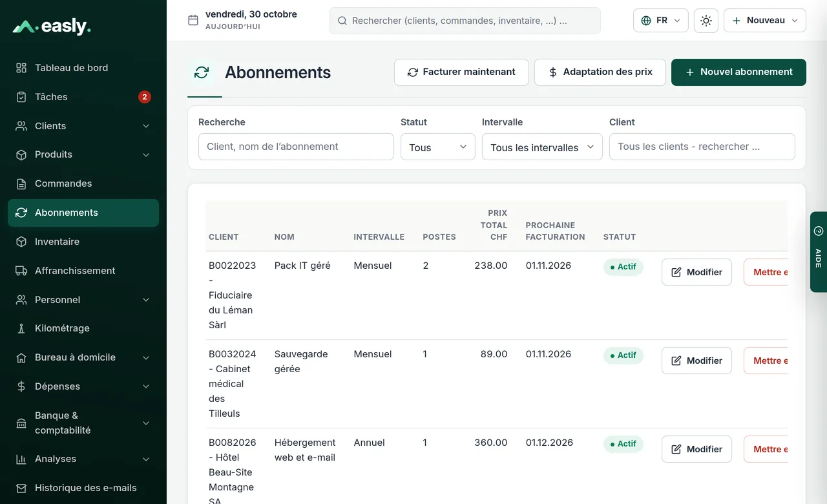Click the calendar icon beside the date
Image resolution: width=827 pixels, height=504 pixels.
coord(193,20)
